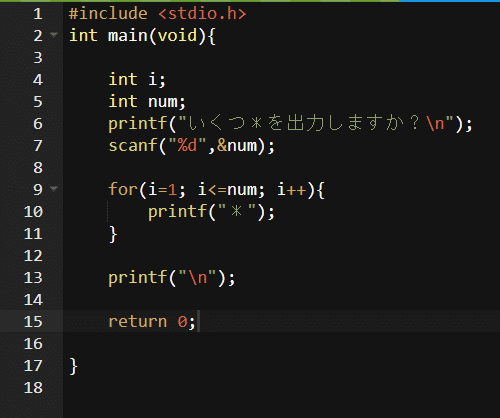Place the cursor in the printf("＊"); line
The height and width of the screenshot is (418, 500).
click(211, 212)
